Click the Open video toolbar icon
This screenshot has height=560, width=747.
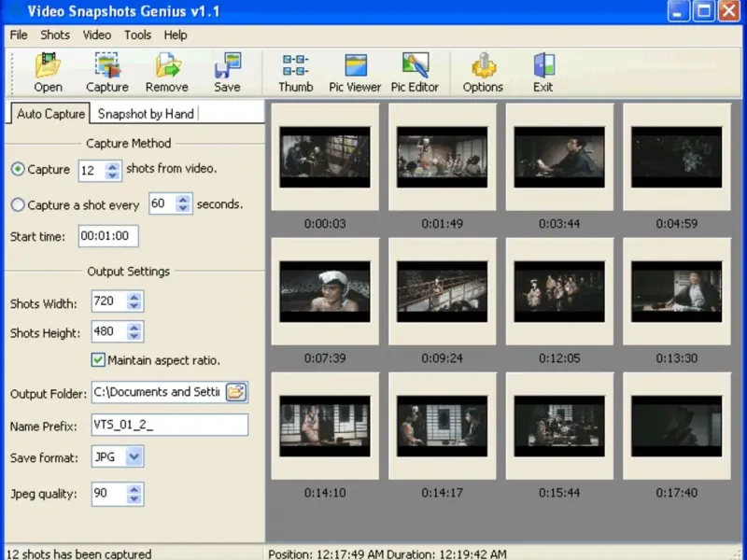(x=48, y=73)
